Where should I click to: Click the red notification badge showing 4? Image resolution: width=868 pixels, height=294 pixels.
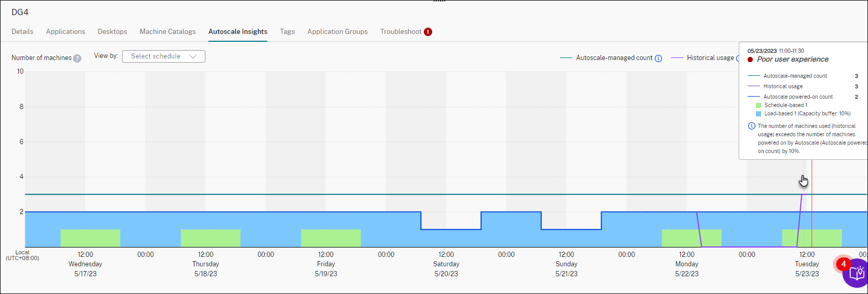click(x=843, y=264)
